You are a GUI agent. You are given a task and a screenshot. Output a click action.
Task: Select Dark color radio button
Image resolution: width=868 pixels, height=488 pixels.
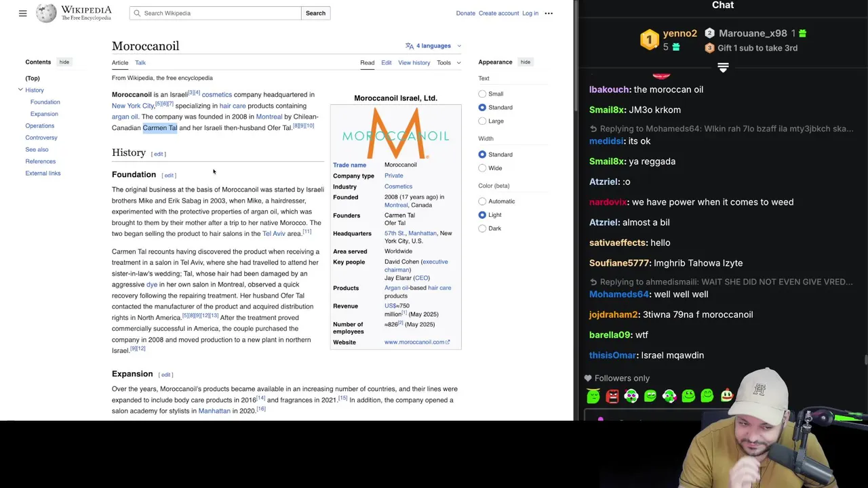pos(482,228)
